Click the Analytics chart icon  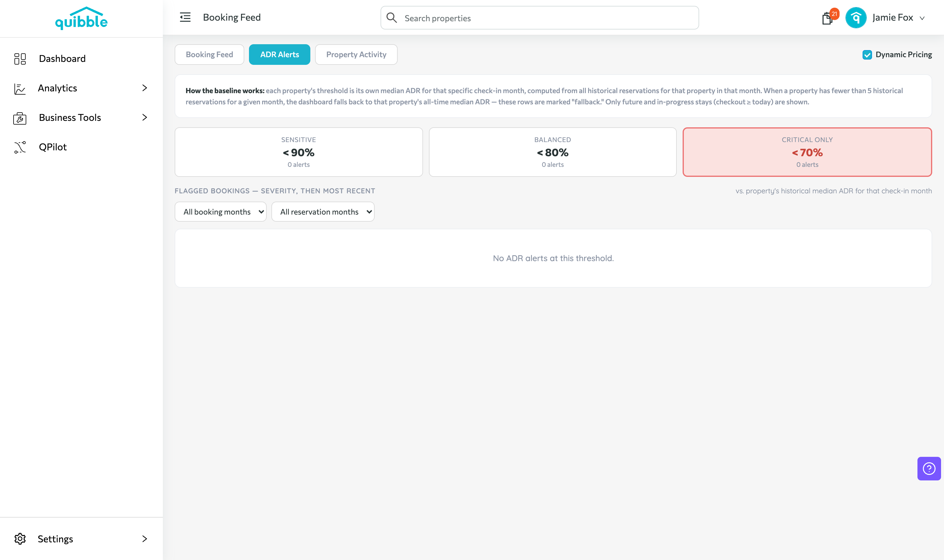point(20,89)
